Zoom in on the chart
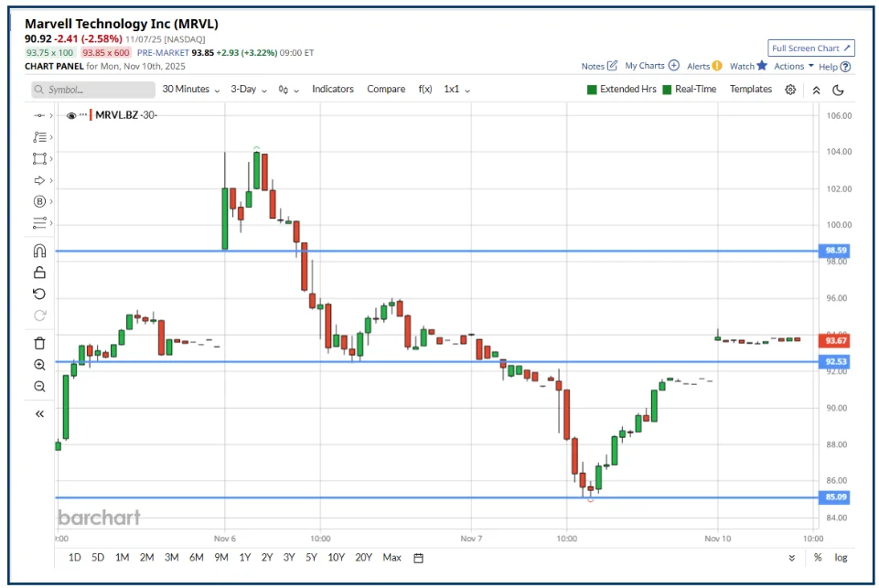This screenshot has width=879, height=588. click(39, 365)
